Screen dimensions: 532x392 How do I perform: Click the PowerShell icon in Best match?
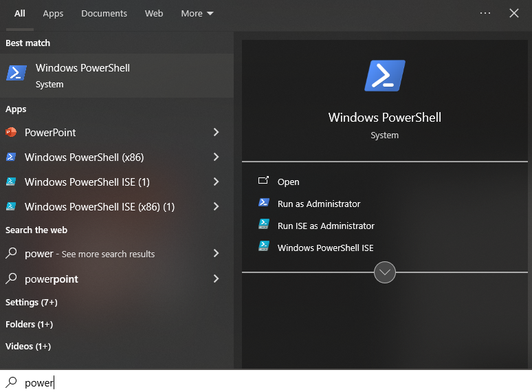pyautogui.click(x=16, y=73)
